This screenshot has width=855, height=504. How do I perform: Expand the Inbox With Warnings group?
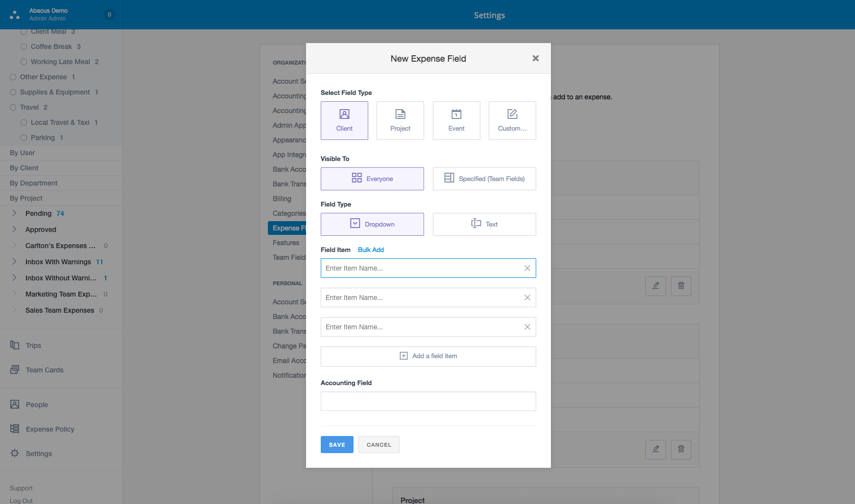point(14,262)
